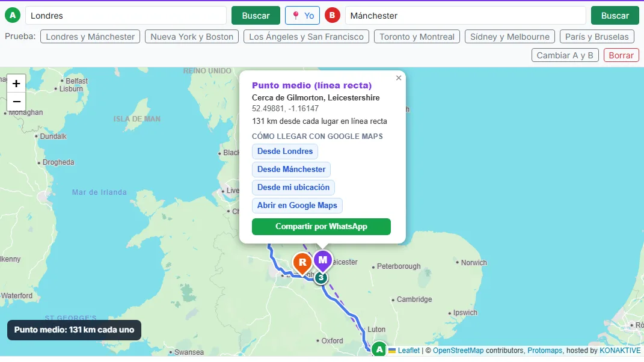
Task: Try the Sídney y Melbourne example
Action: click(510, 37)
